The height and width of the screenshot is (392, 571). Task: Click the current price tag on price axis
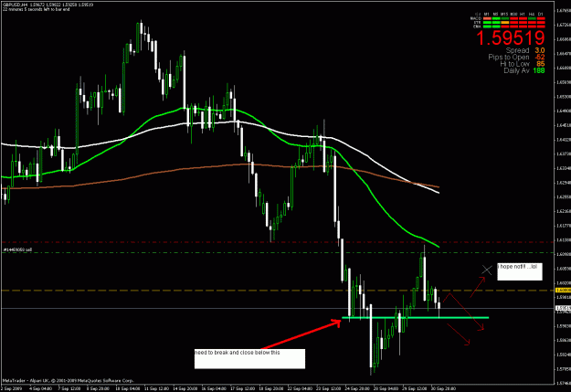563,308
